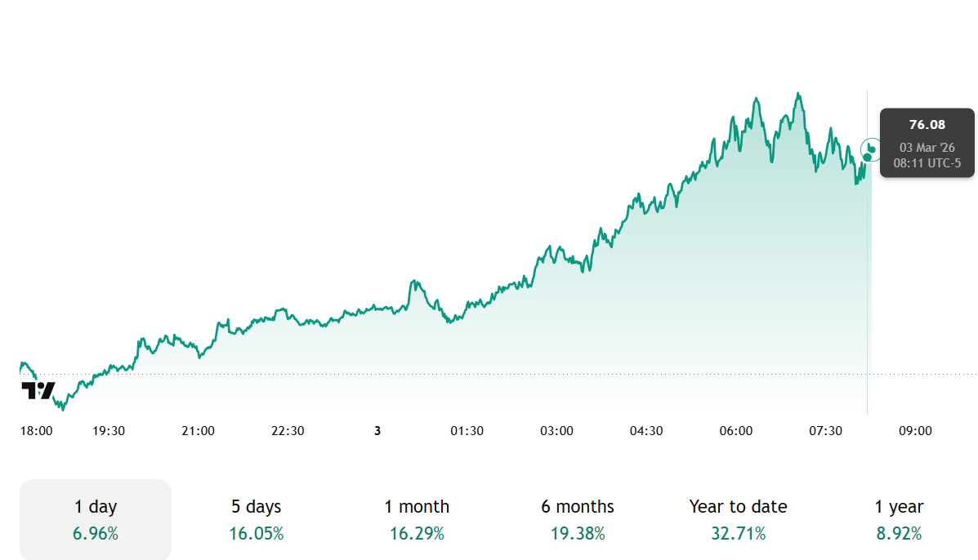
Task: Click the pulsing current price marker
Action: (871, 150)
